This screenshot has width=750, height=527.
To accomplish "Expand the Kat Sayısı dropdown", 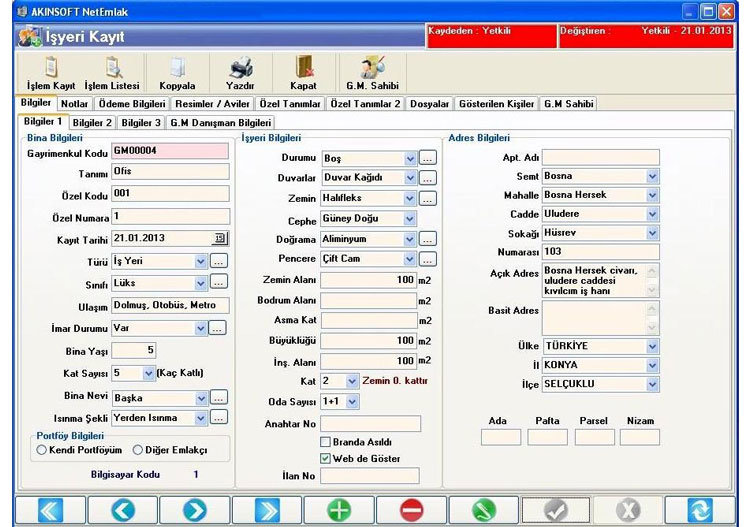I will coord(148,373).
